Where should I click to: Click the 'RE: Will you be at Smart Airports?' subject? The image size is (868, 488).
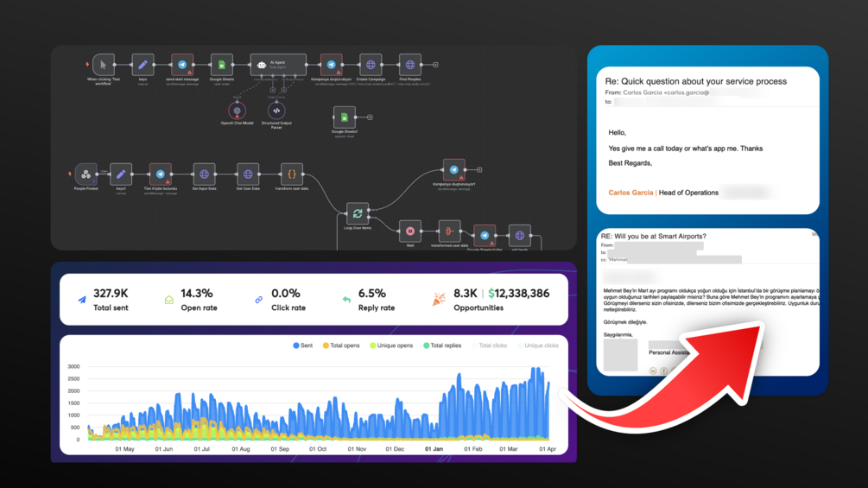(x=653, y=237)
